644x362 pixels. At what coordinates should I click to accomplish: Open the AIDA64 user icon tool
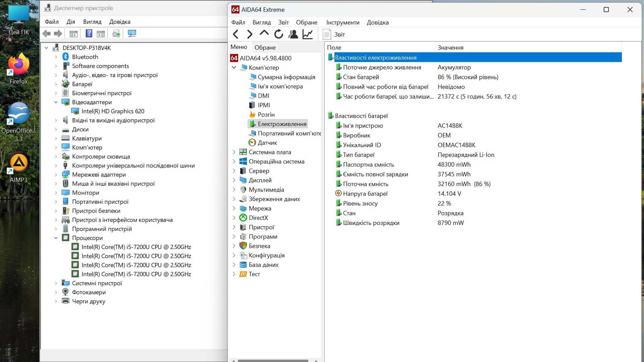coord(293,34)
